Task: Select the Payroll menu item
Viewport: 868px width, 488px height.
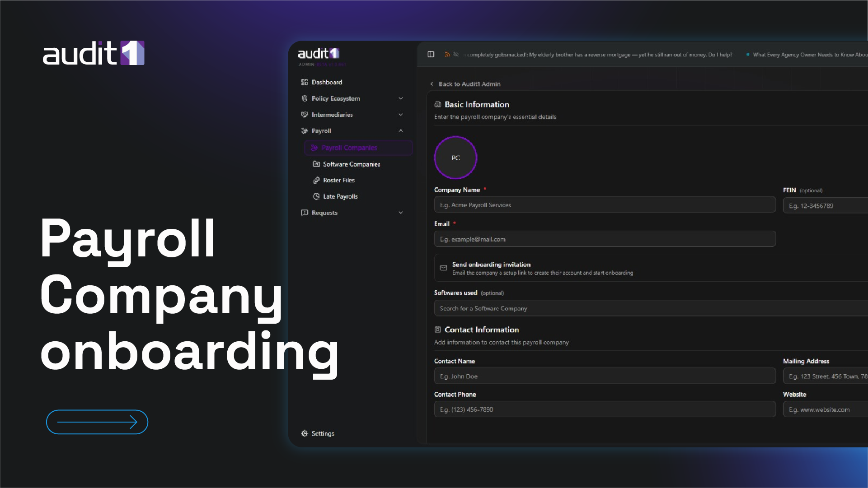Action: point(321,130)
